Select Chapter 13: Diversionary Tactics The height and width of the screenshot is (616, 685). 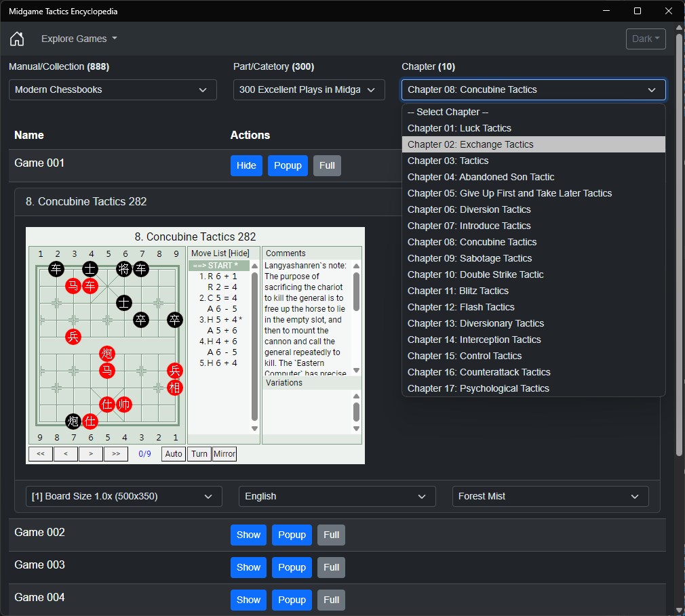(533, 323)
